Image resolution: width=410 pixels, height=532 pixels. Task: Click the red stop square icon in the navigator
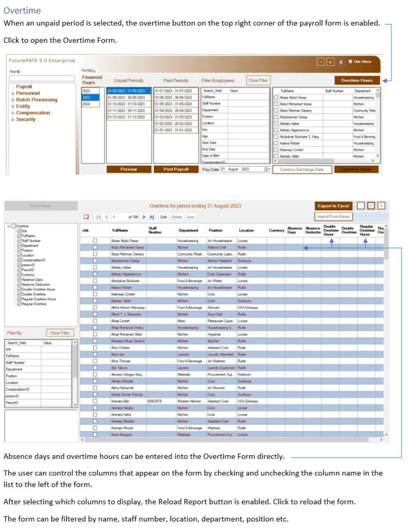coord(87,217)
